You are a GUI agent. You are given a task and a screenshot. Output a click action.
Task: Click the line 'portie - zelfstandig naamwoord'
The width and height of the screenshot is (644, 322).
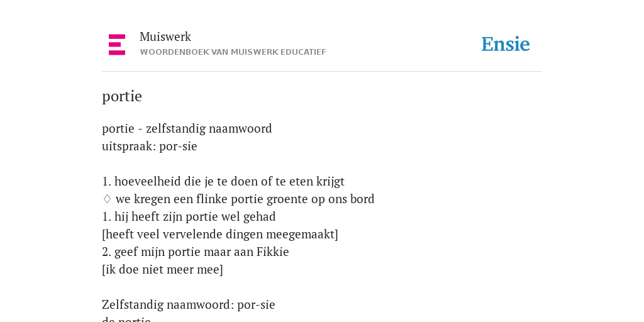tap(187, 128)
